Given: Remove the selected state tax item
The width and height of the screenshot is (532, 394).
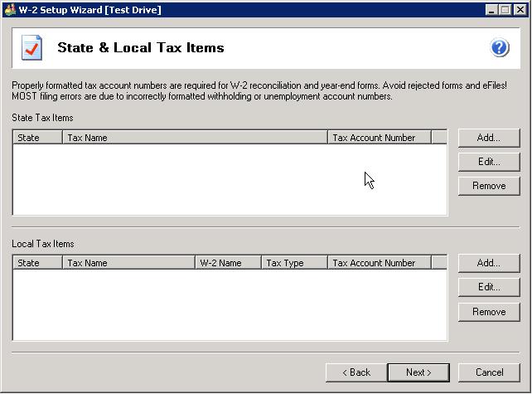Looking at the screenshot, I should click(x=489, y=186).
